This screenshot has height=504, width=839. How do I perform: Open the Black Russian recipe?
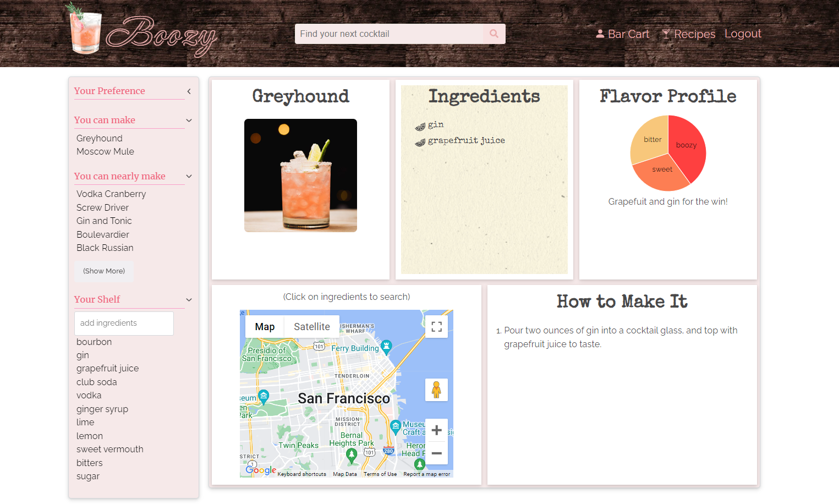point(105,248)
